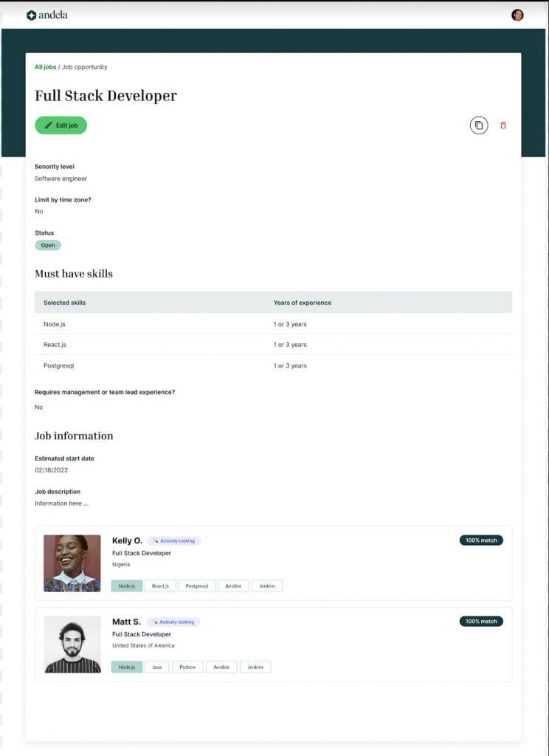The image size is (549, 756).
Task: Toggle Matt's Actively looking status
Action: (173, 622)
